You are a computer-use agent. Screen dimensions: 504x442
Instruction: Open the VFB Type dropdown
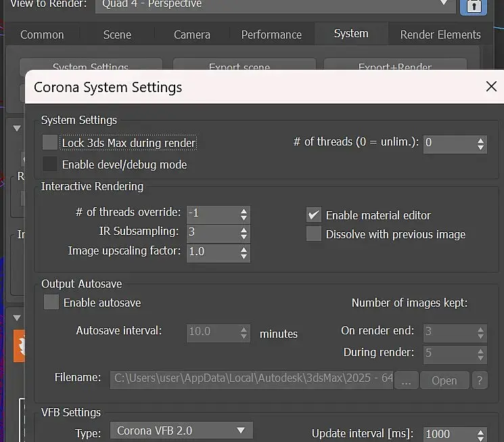coord(181,430)
